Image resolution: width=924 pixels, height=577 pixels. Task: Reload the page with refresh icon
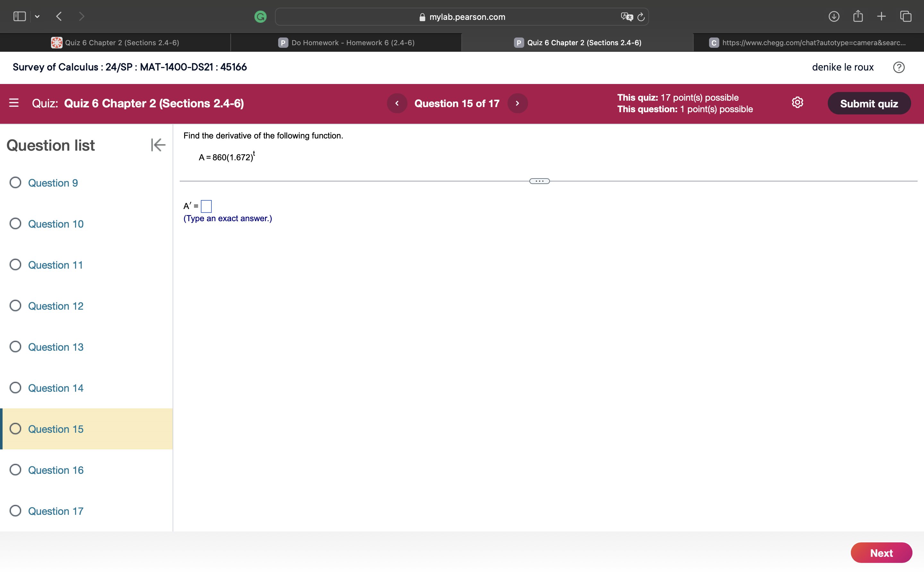click(x=641, y=17)
